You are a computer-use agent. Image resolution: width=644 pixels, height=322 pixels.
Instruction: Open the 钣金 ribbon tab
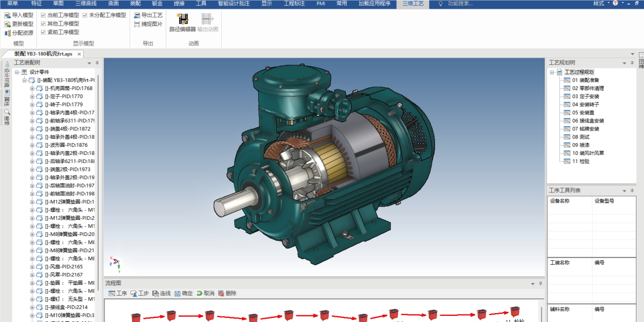coord(157,4)
